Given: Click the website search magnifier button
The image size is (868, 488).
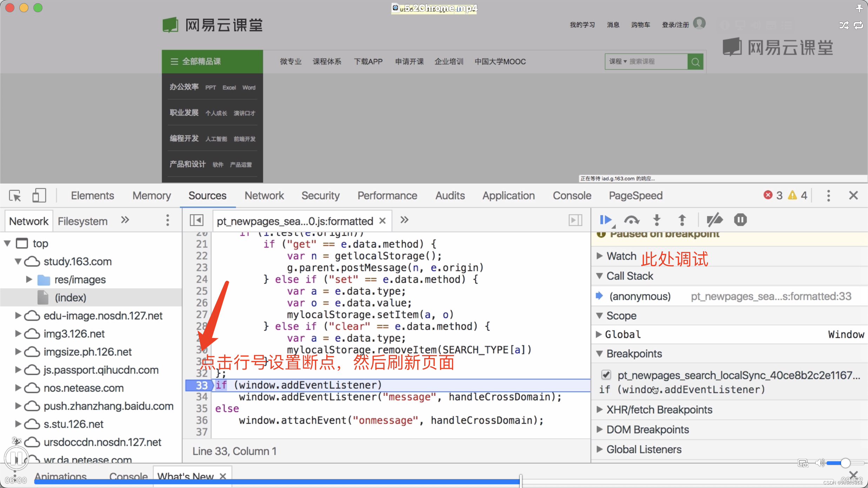Looking at the screenshot, I should coord(696,62).
